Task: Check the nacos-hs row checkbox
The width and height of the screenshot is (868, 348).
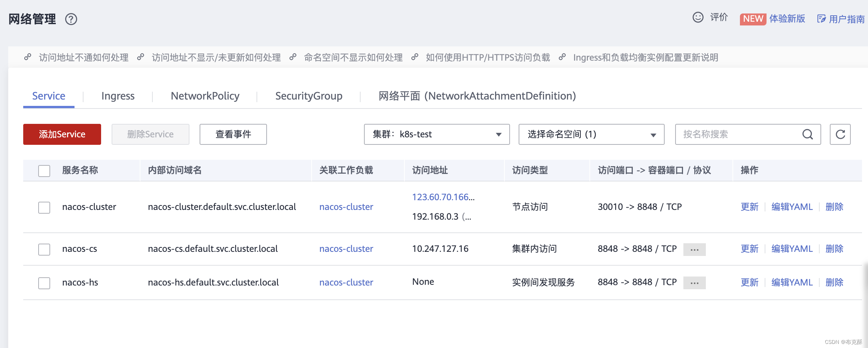Action: [44, 283]
